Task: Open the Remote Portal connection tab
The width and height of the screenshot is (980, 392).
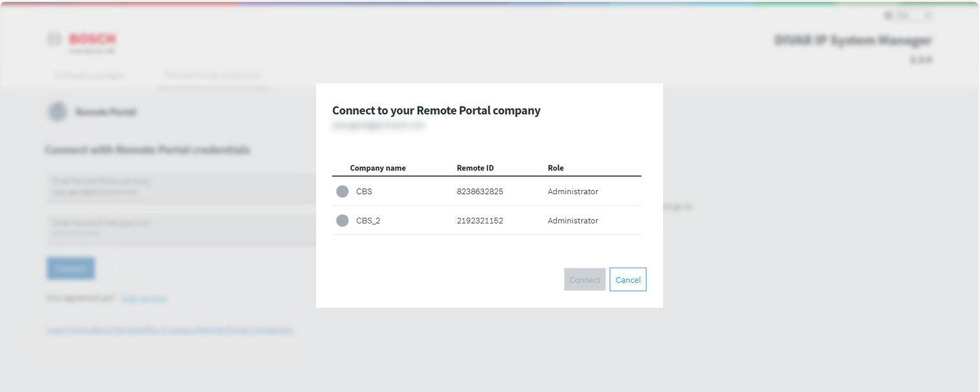Action: click(x=213, y=75)
